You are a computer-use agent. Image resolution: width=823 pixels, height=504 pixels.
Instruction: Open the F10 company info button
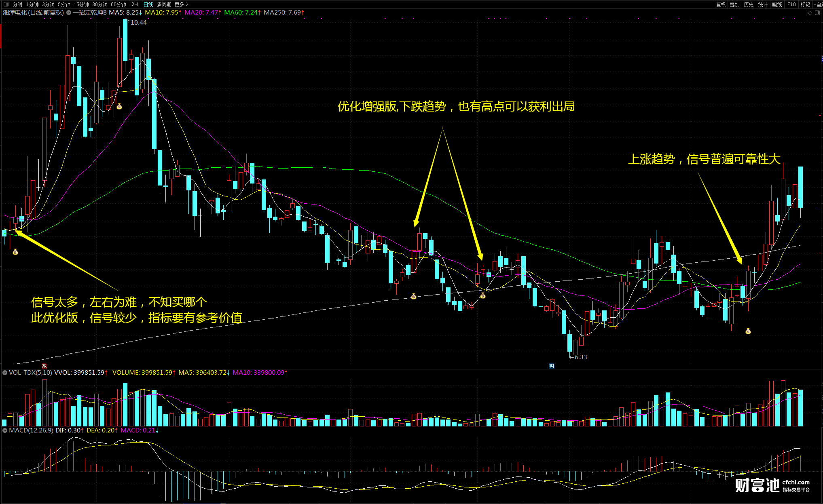(x=791, y=4)
